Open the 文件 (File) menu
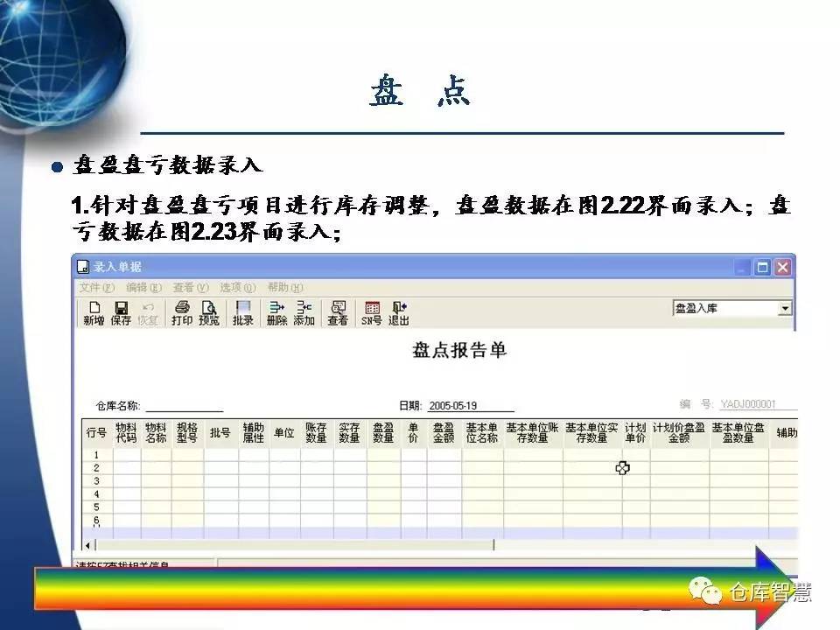 point(96,287)
